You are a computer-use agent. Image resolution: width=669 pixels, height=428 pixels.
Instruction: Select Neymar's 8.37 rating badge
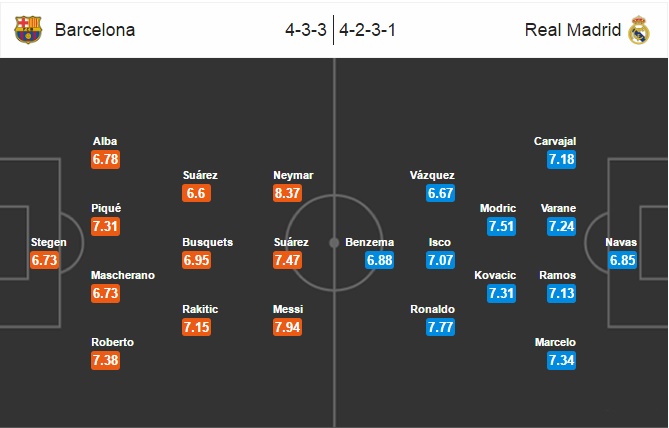(x=287, y=193)
